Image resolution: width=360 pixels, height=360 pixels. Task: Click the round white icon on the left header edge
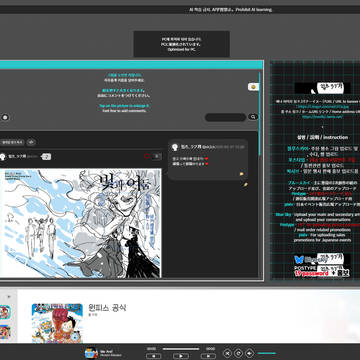point(5,117)
